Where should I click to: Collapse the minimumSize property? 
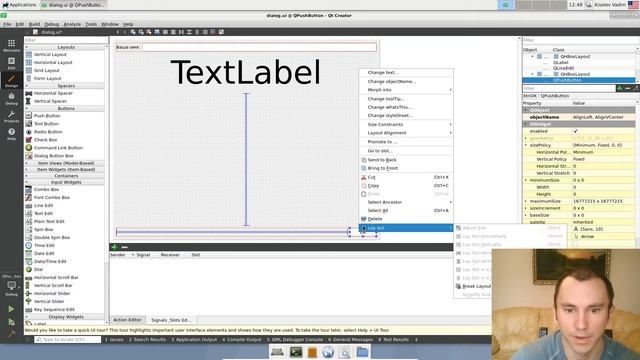coord(526,180)
